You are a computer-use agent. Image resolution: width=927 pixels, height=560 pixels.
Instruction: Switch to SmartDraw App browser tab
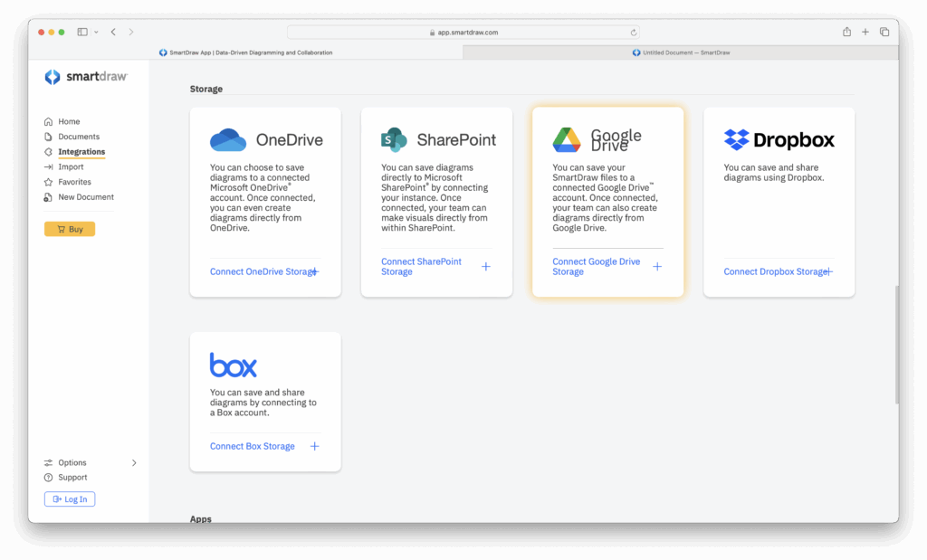(x=246, y=52)
